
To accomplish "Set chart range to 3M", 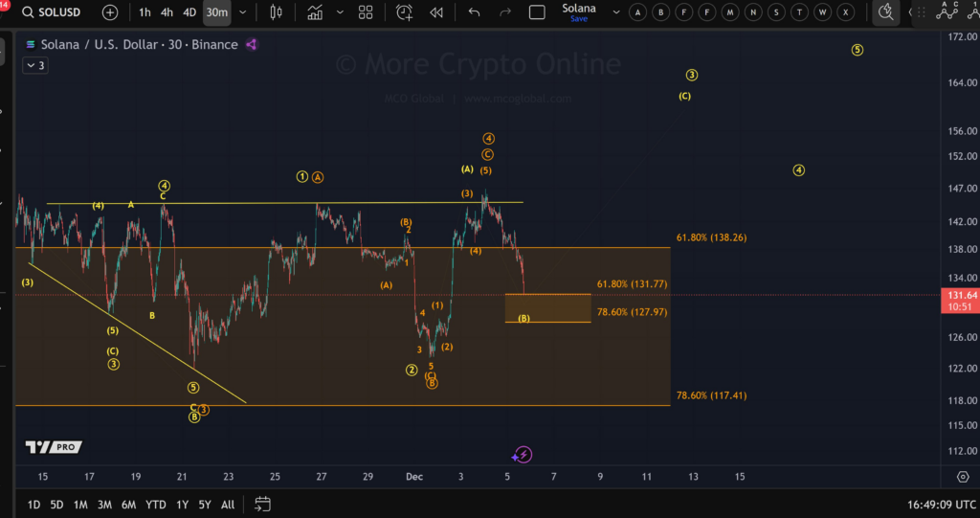I will point(104,505).
